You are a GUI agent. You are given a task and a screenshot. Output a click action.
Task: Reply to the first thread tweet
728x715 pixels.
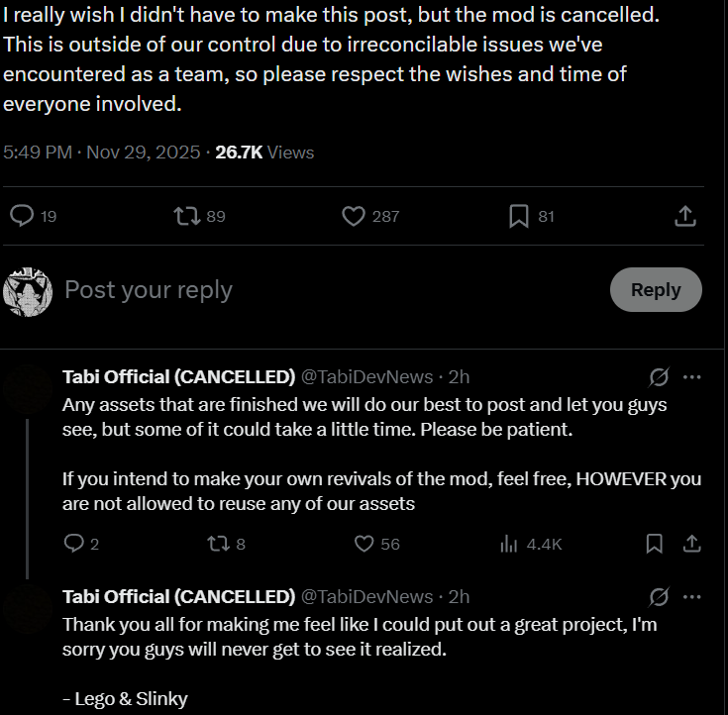(x=73, y=544)
